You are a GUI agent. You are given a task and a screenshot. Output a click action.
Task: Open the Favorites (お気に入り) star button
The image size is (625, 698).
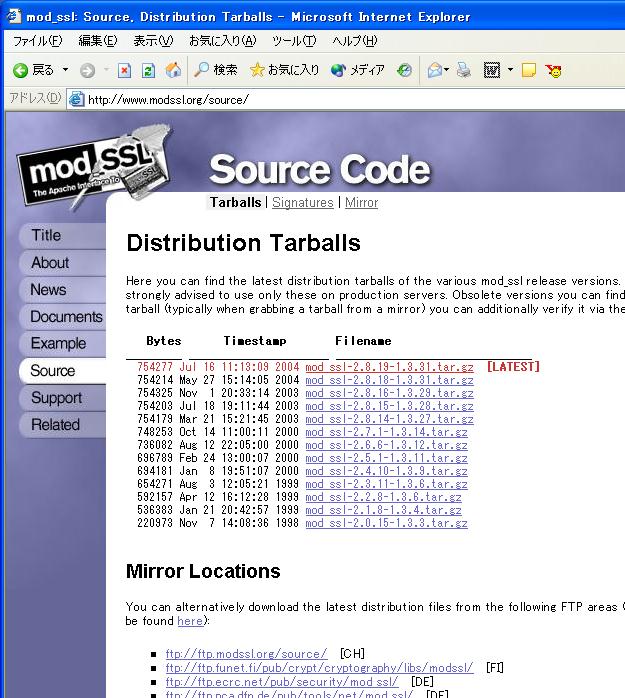[284, 70]
